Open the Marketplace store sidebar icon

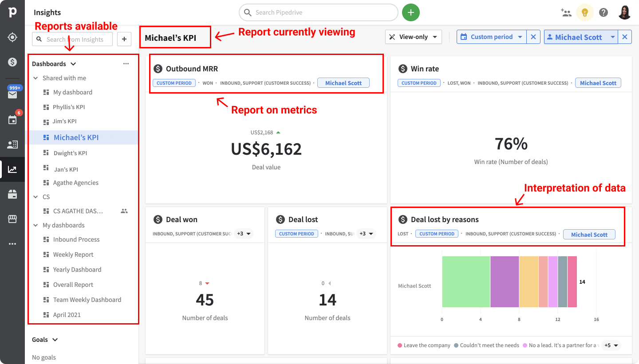pyautogui.click(x=12, y=219)
